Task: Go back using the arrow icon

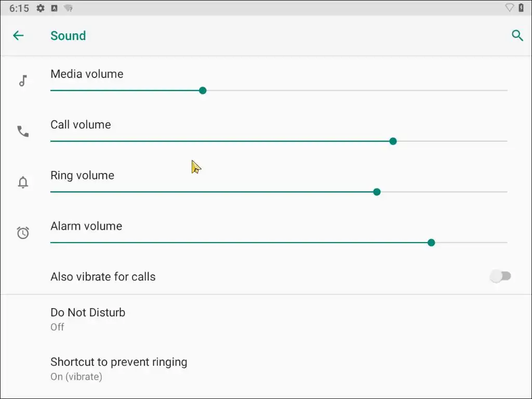Action: pos(18,35)
